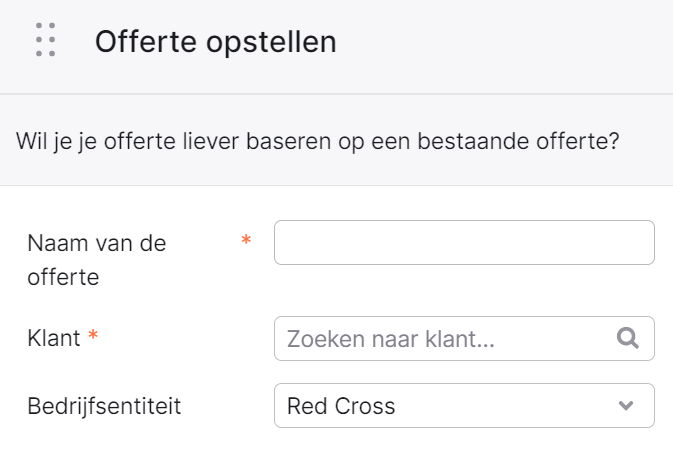Click the word 'offerte' under Naam van de
The image size is (673, 450).
click(x=63, y=277)
